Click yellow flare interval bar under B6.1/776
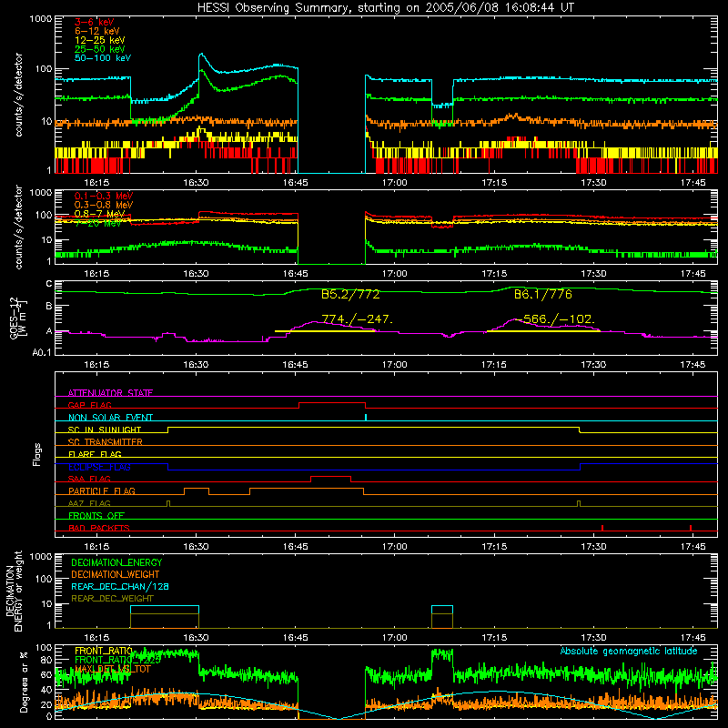The image size is (728, 728). tap(543, 331)
